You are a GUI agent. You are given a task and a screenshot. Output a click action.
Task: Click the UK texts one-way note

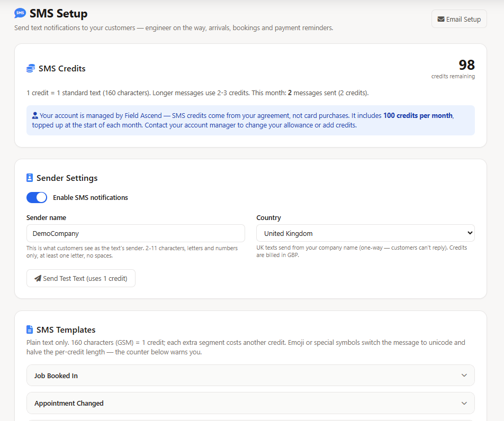coord(362,251)
